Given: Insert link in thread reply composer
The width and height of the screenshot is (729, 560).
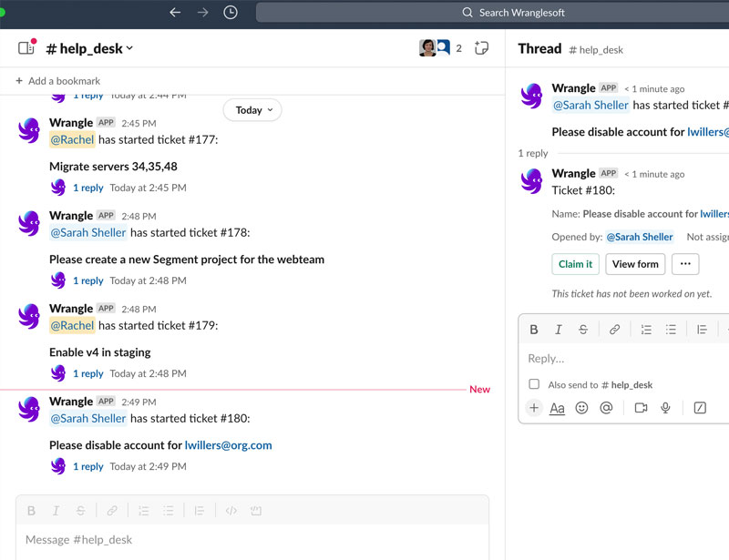Looking at the screenshot, I should point(614,330).
